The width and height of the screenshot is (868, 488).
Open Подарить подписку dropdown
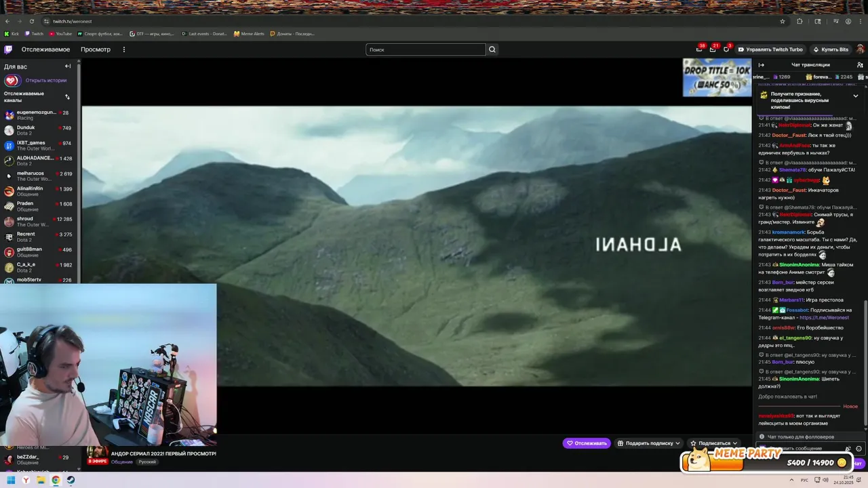[x=648, y=443]
